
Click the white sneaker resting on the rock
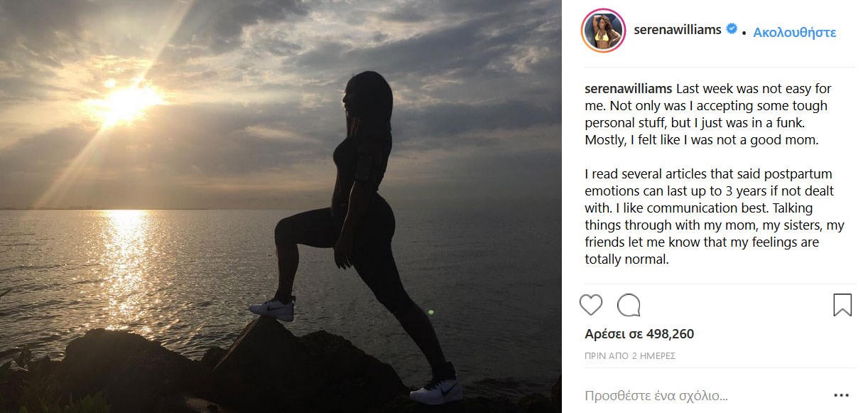coord(272,309)
